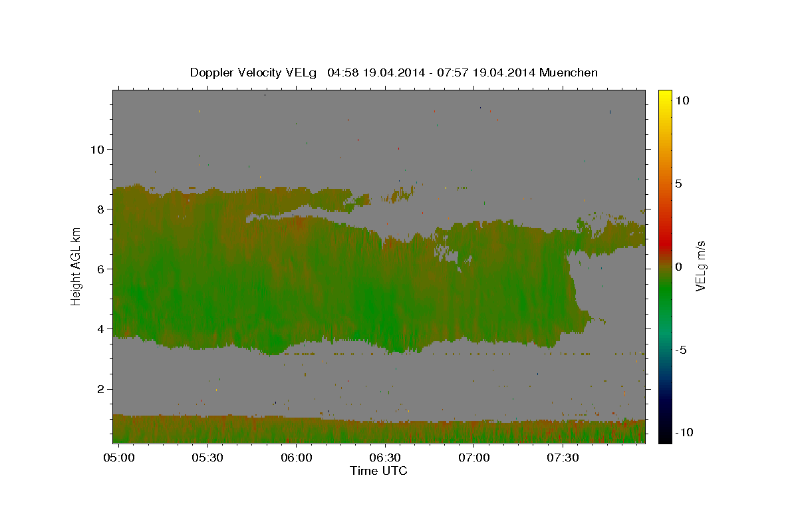Click the 07:00 time tick label
The width and height of the screenshot is (798, 532).
[474, 458]
